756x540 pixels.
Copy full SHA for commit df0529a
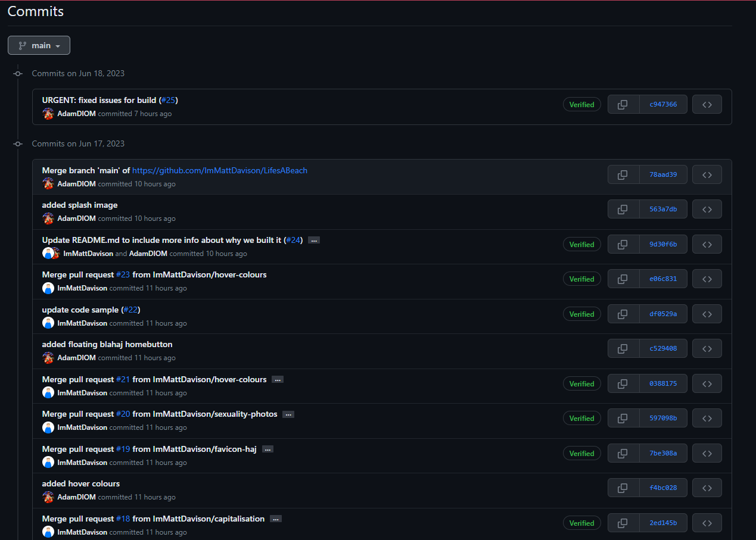(x=623, y=314)
